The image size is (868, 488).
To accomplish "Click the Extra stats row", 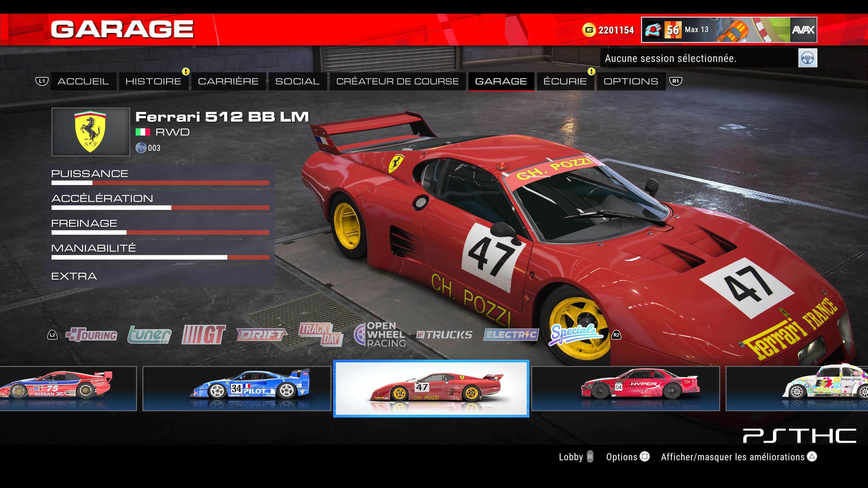I will tap(160, 276).
